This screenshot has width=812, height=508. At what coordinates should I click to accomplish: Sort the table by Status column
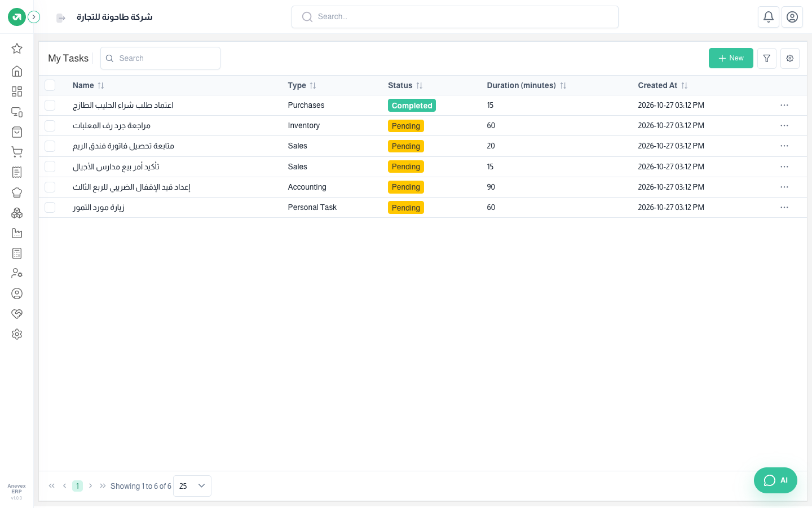pyautogui.click(x=405, y=85)
